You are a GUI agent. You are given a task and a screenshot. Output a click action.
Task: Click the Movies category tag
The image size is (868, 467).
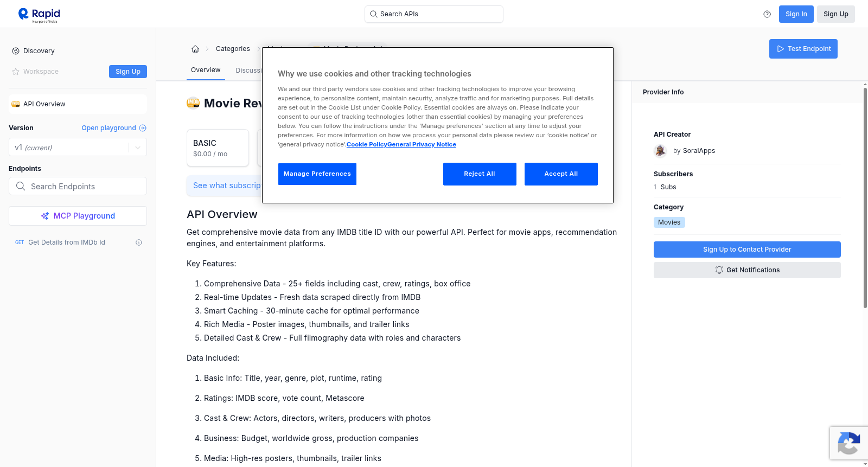click(x=669, y=222)
